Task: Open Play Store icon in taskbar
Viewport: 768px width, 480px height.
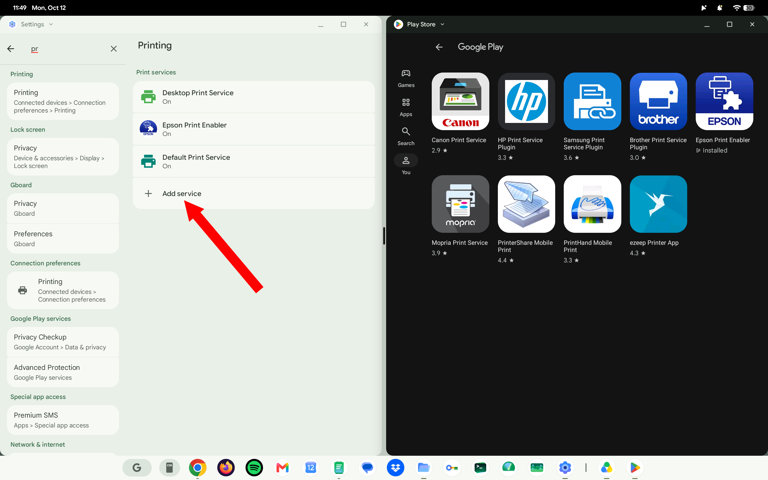Action: 635,468
